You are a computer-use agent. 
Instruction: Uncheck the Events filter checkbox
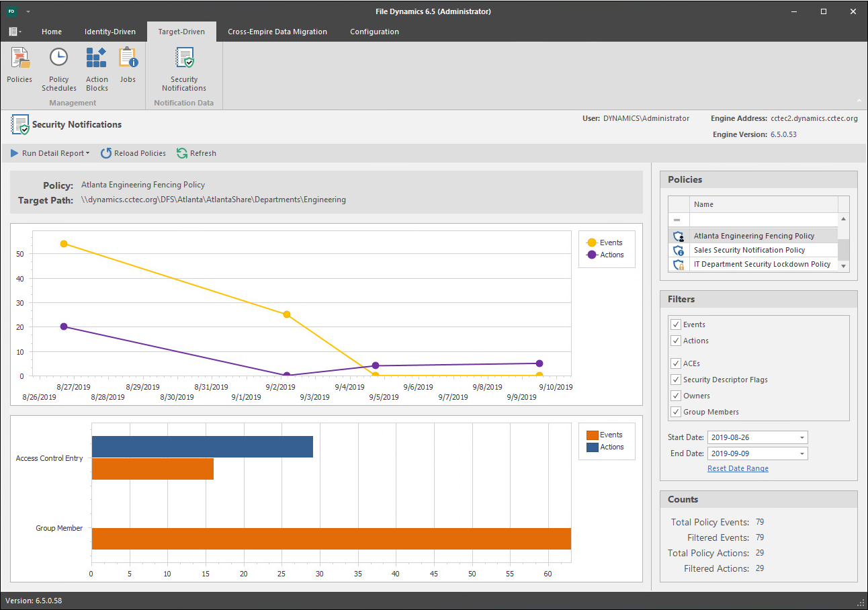click(x=676, y=324)
